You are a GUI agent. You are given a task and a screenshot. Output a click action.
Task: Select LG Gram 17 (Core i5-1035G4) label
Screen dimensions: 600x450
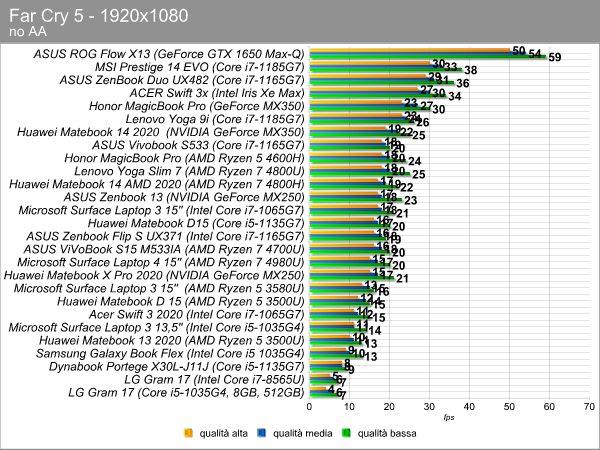click(x=186, y=392)
